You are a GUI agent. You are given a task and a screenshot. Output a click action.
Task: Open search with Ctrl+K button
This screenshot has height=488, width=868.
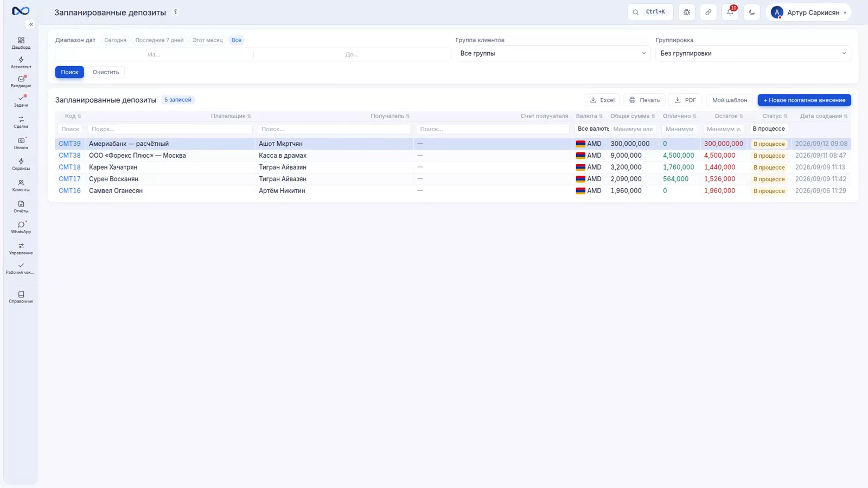(x=650, y=12)
